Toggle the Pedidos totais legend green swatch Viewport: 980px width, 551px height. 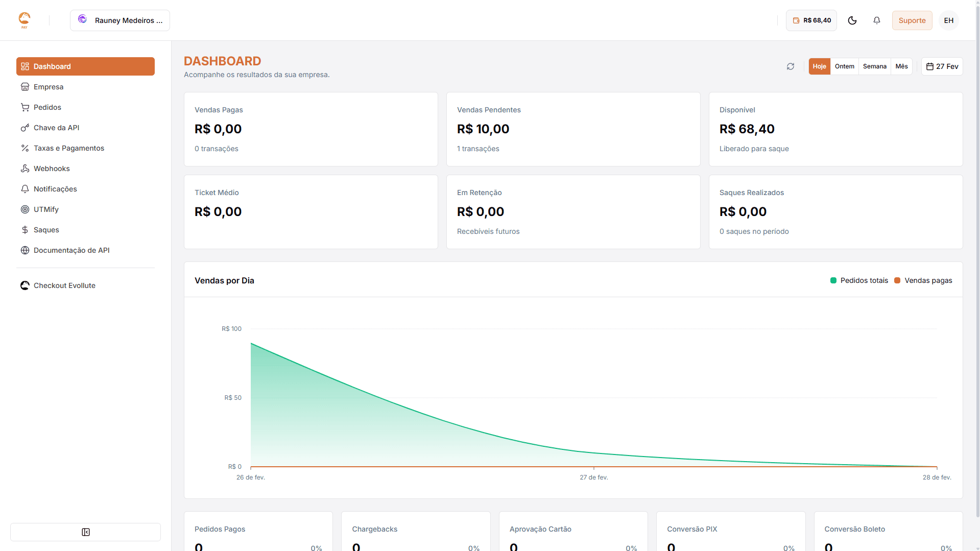click(833, 280)
